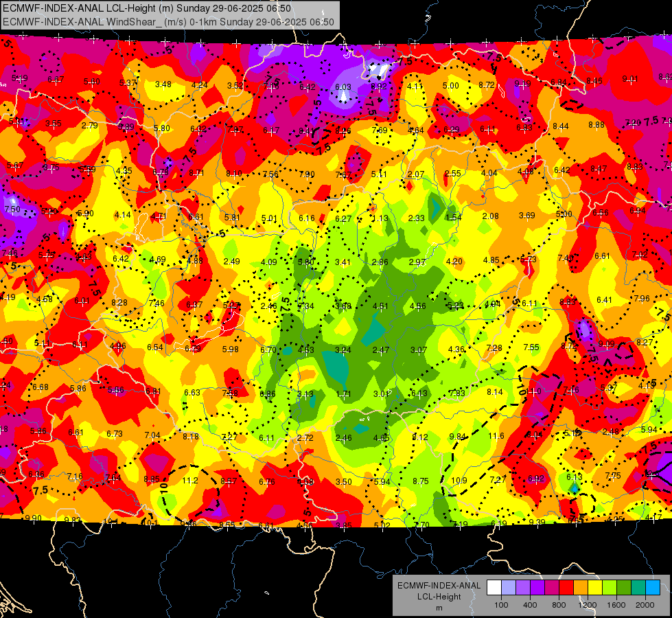This screenshot has width=672, height=618.
Task: Click wind shear value 8.44
Action: click(561, 126)
